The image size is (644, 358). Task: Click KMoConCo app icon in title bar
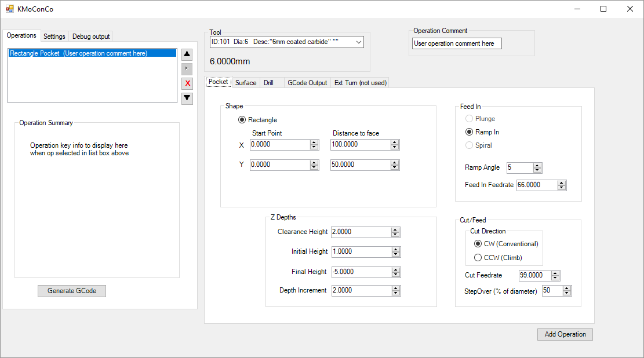click(x=9, y=9)
